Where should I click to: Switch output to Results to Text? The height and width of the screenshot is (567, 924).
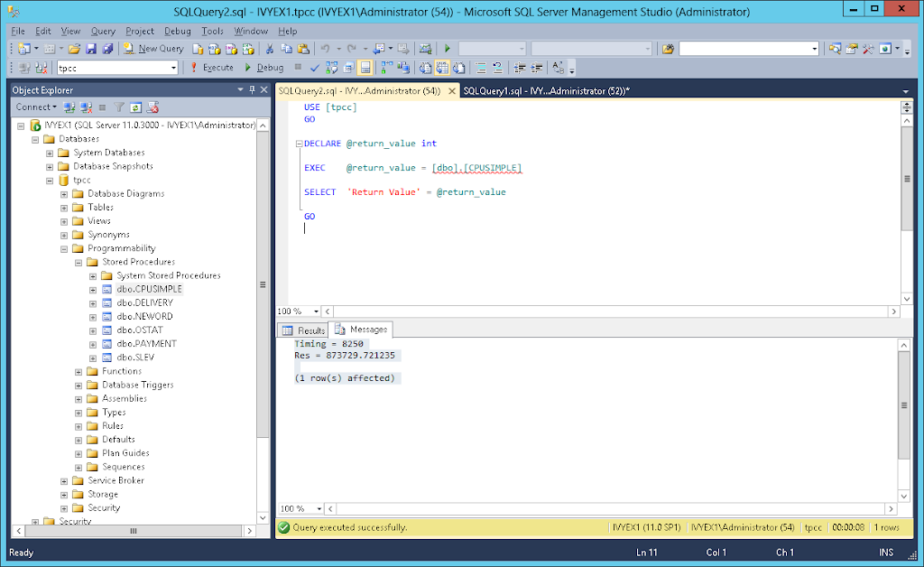[x=425, y=68]
